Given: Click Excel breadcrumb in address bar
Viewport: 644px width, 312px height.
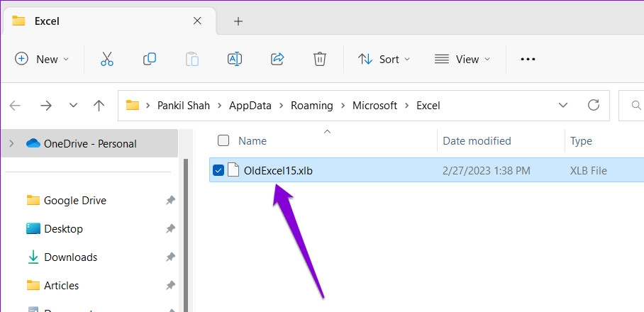Looking at the screenshot, I should (x=428, y=106).
